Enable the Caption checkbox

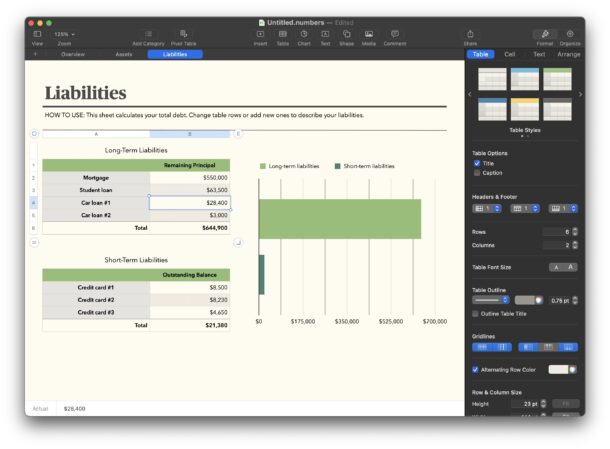coord(476,172)
